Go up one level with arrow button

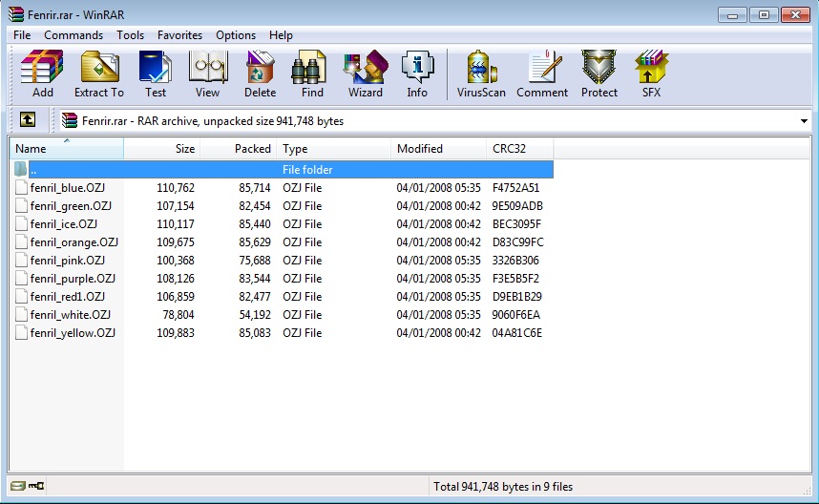point(28,120)
